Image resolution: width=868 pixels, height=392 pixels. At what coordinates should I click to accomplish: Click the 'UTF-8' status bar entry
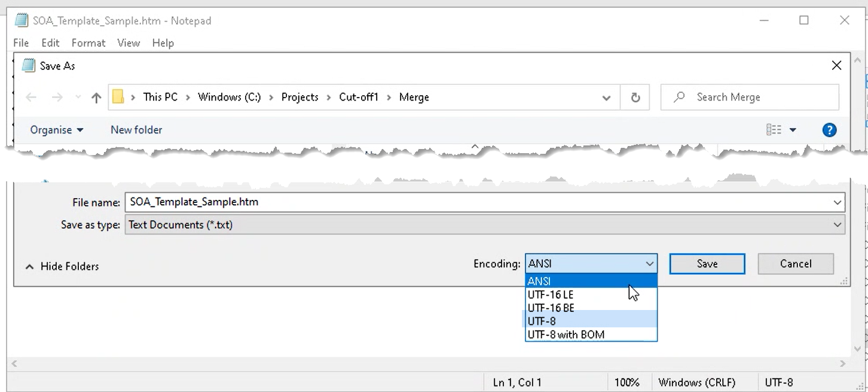click(779, 382)
